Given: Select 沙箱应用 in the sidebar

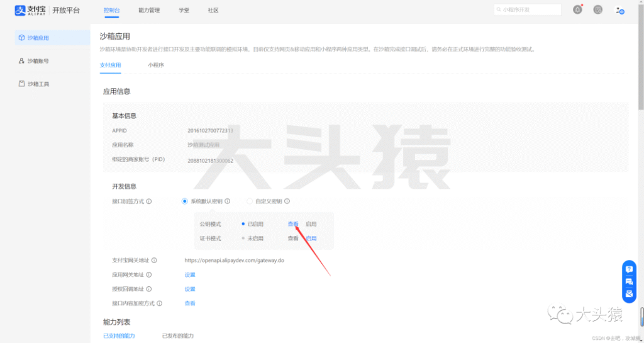Looking at the screenshot, I should click(53, 38).
